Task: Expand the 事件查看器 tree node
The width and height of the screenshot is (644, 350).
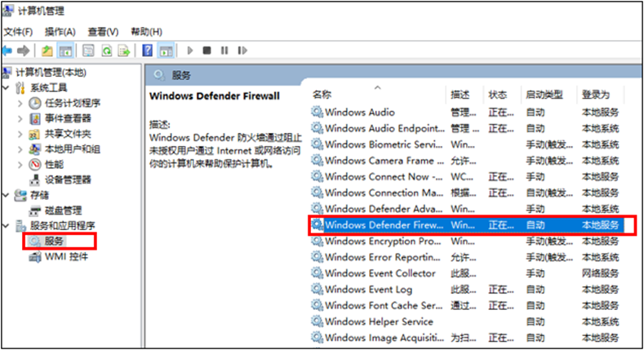Action: [20, 118]
